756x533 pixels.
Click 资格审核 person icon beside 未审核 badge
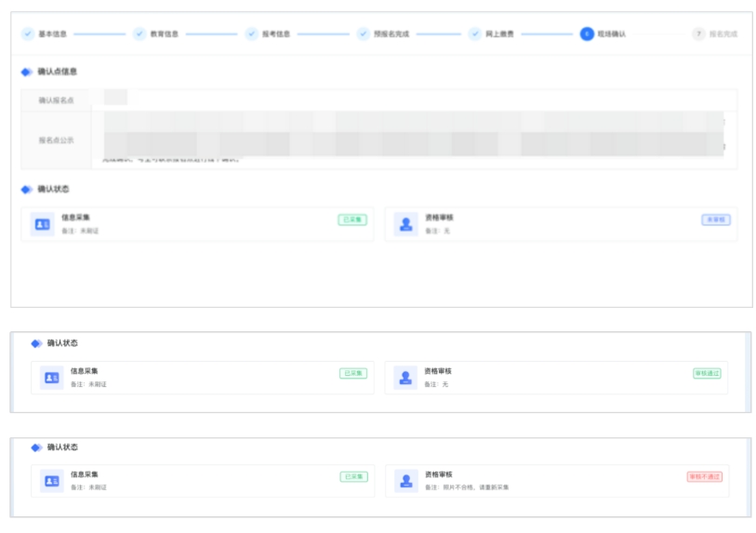[x=405, y=224]
